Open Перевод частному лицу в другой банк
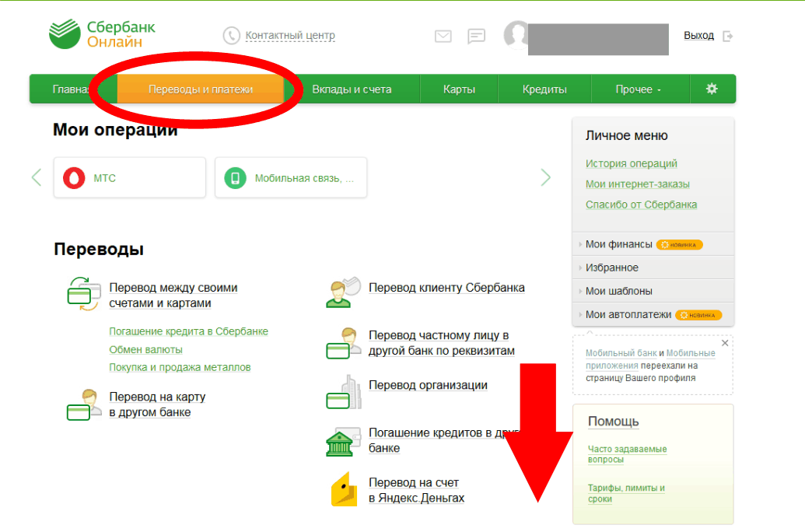The height and width of the screenshot is (532, 805). [442, 343]
